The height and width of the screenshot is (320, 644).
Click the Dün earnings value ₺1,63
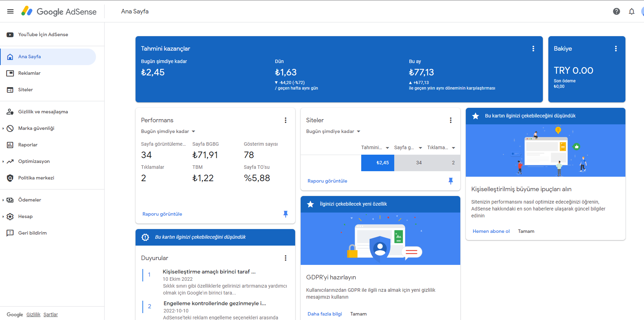[286, 72]
